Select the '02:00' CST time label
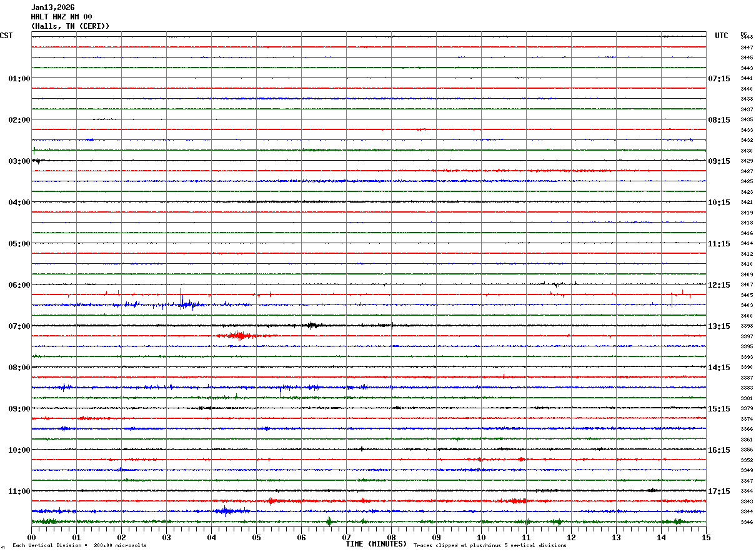756x554 pixels. point(19,120)
